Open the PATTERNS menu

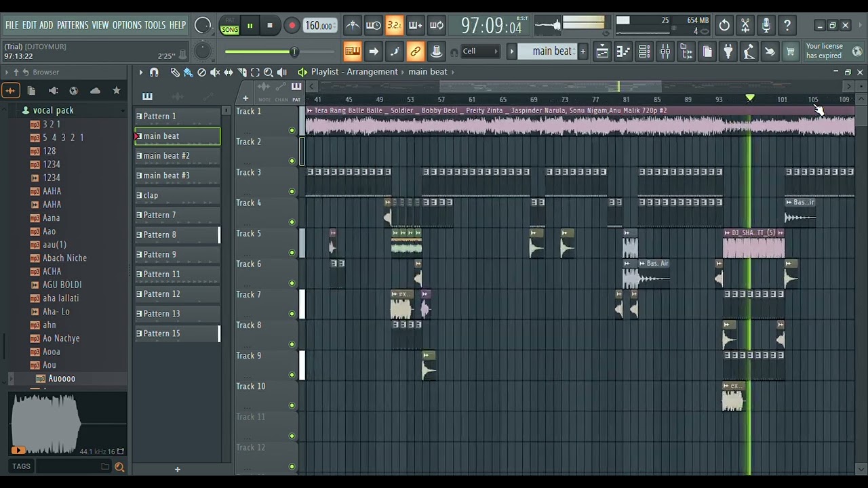[73, 25]
